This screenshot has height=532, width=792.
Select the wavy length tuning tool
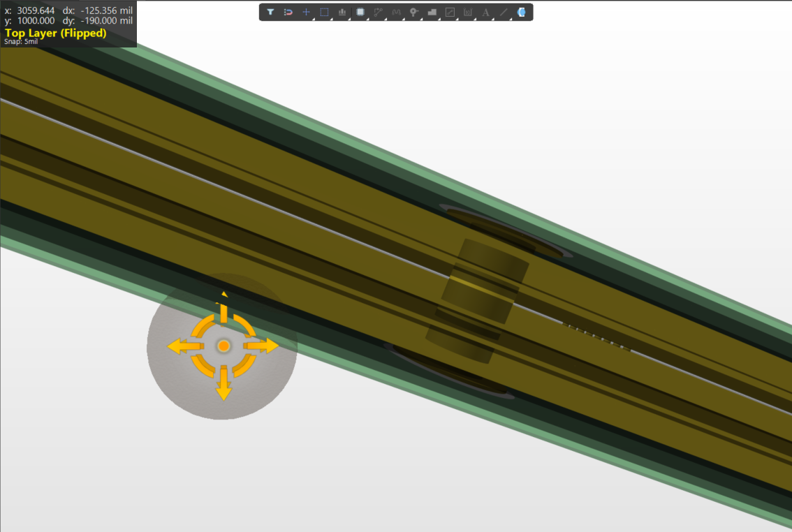[397, 12]
